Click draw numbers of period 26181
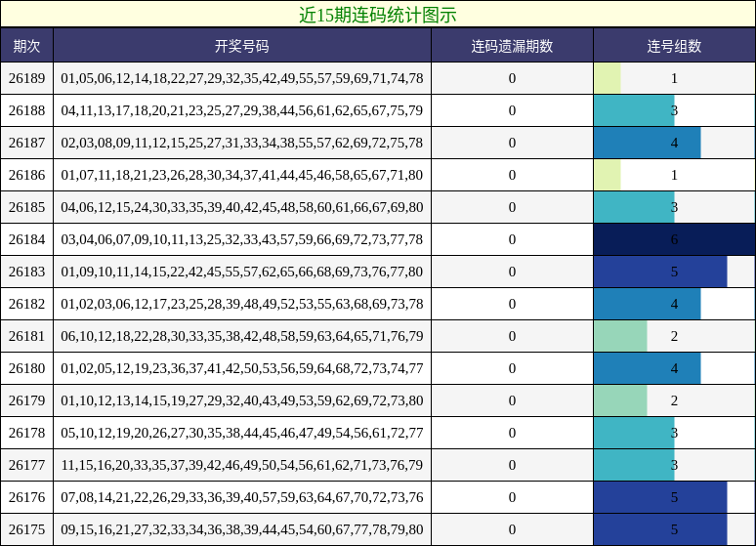The width and height of the screenshot is (756, 546). pyautogui.click(x=242, y=336)
